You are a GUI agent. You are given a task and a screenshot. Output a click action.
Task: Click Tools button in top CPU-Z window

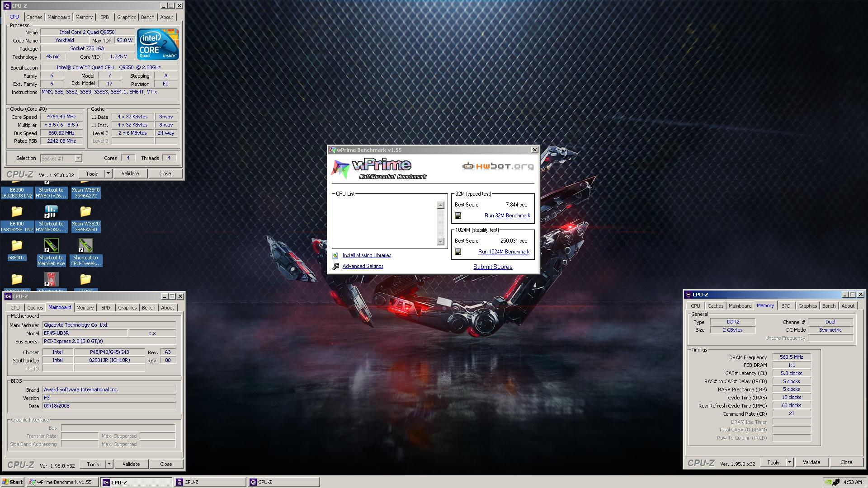click(x=92, y=174)
